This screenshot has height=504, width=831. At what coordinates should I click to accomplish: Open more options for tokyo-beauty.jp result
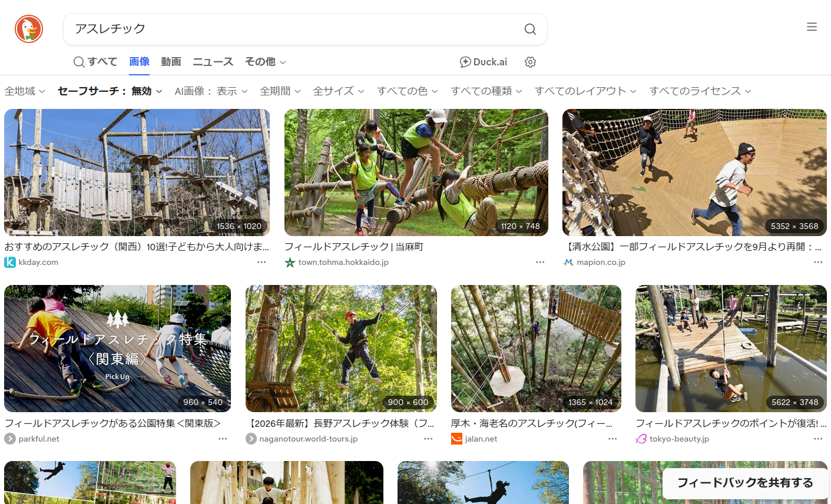click(x=818, y=439)
